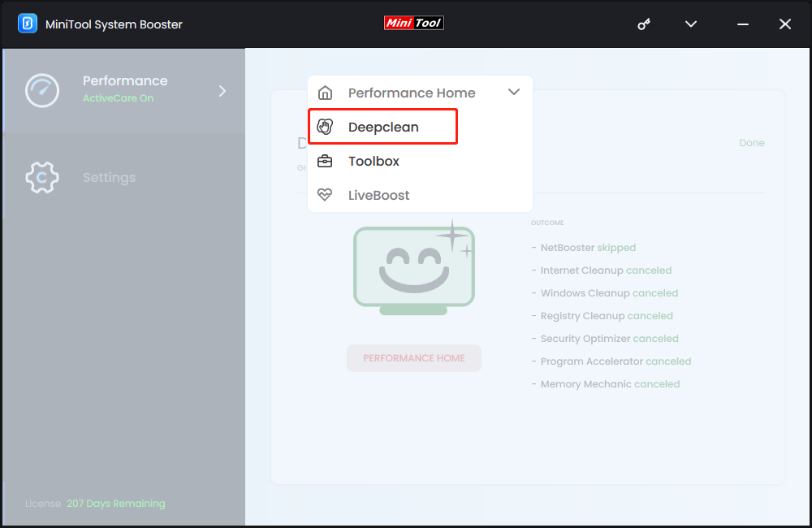This screenshot has width=812, height=528.
Task: Select the LiveBoost menu entry
Action: click(378, 195)
